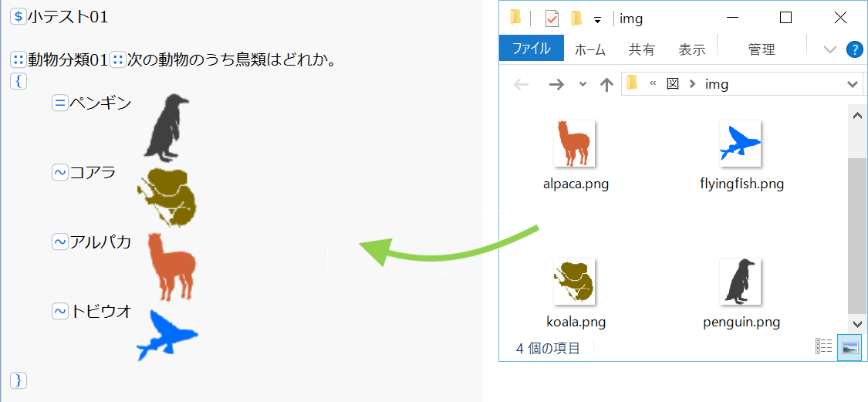Screen dimensions: 868x402
Task: Open the quick access toolbar customize dropdown
Action: tap(597, 19)
